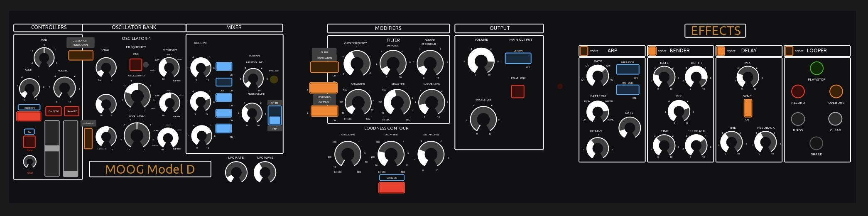Toggle the mixer External input Out/On switch

pyautogui.click(x=224, y=82)
